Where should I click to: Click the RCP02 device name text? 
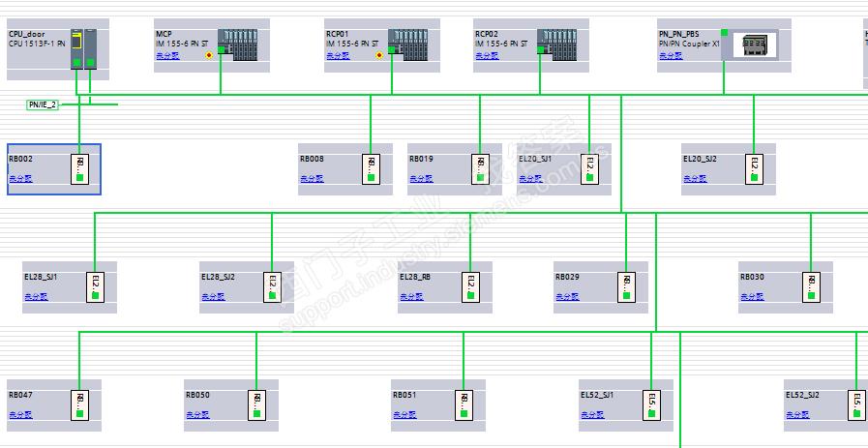pyautogui.click(x=486, y=34)
